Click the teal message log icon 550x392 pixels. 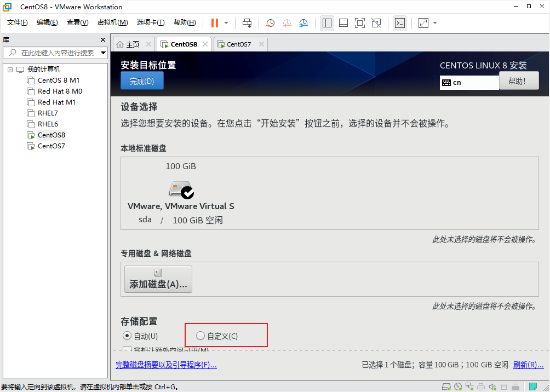[x=533, y=387]
